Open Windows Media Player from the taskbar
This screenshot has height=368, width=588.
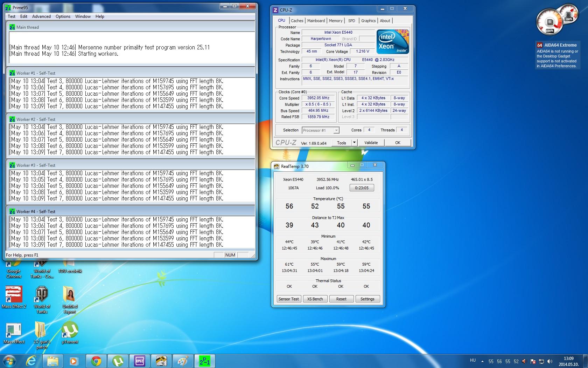coord(74,361)
